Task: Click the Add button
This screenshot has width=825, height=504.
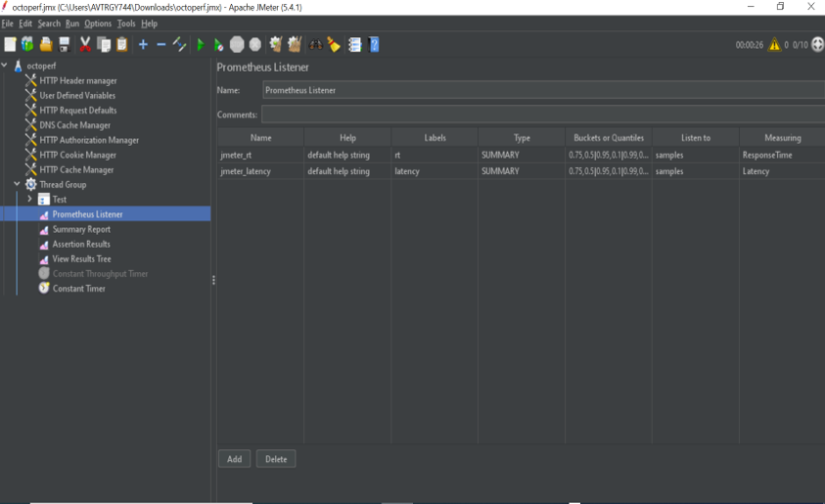Action: point(234,459)
